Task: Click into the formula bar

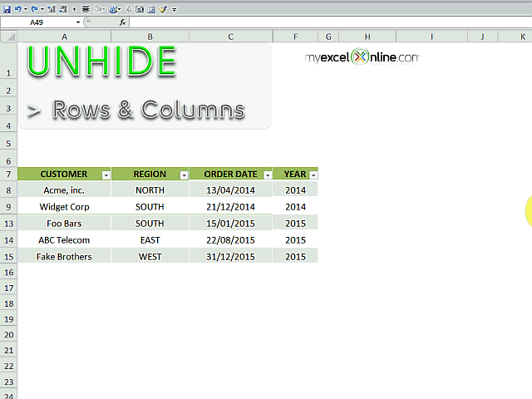Action: pos(331,22)
